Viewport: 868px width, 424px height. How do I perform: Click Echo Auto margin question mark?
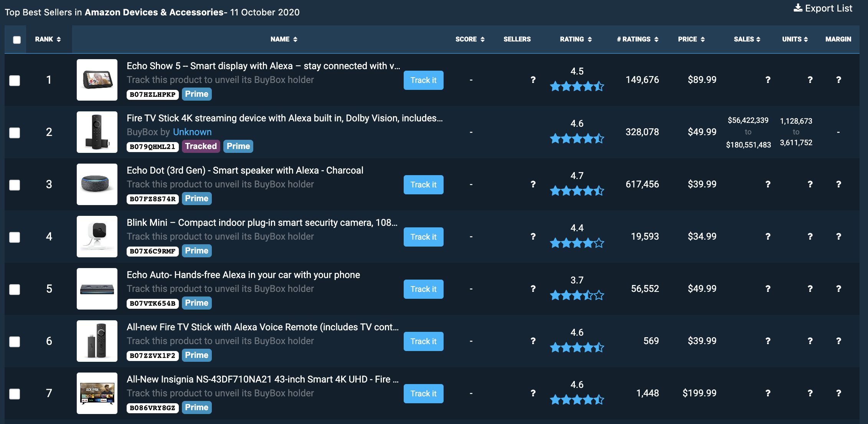(838, 289)
